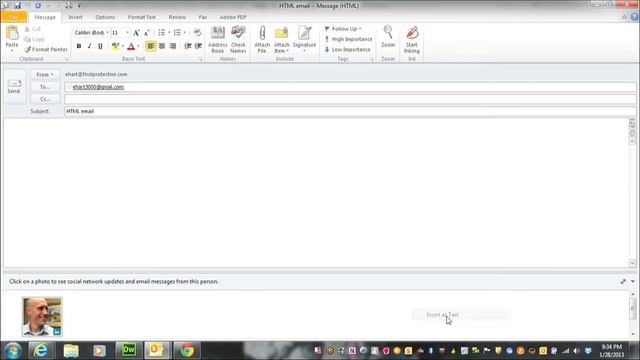Switch to the Adobe PDF tab
640x360 pixels.
click(x=233, y=17)
